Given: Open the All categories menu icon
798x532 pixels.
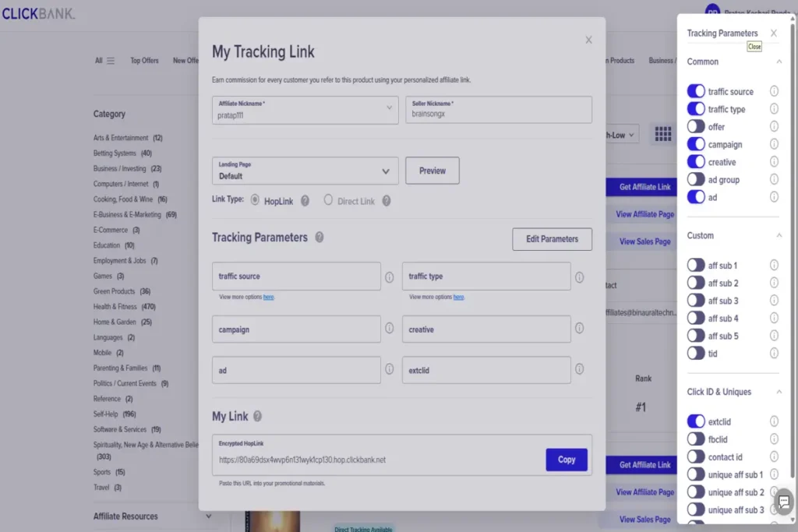Looking at the screenshot, I should 111,61.
